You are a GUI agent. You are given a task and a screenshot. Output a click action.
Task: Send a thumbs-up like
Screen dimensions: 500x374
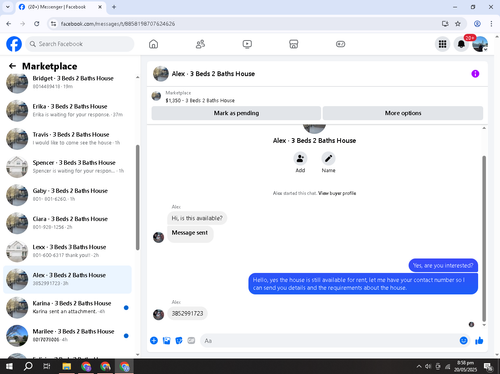tap(479, 340)
